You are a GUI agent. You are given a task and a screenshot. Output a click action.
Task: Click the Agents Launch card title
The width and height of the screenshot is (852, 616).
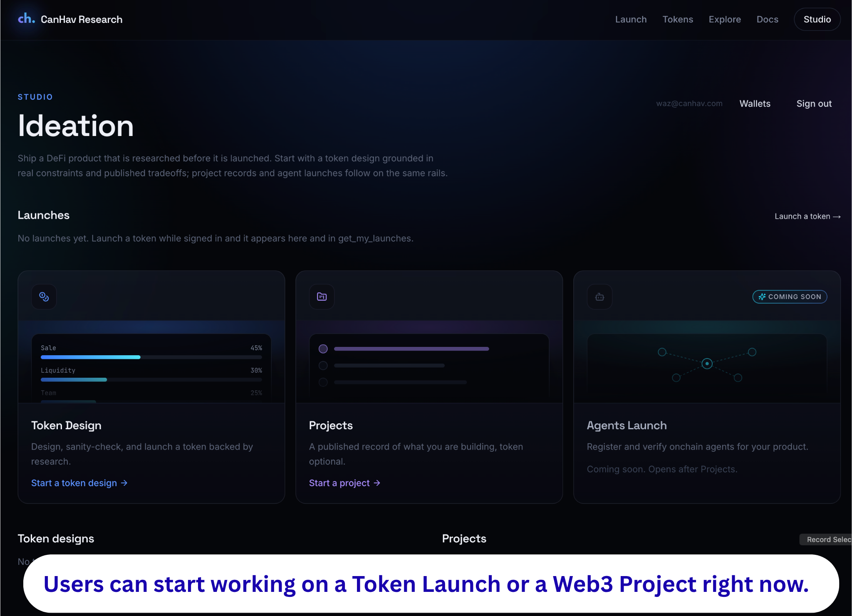click(627, 425)
